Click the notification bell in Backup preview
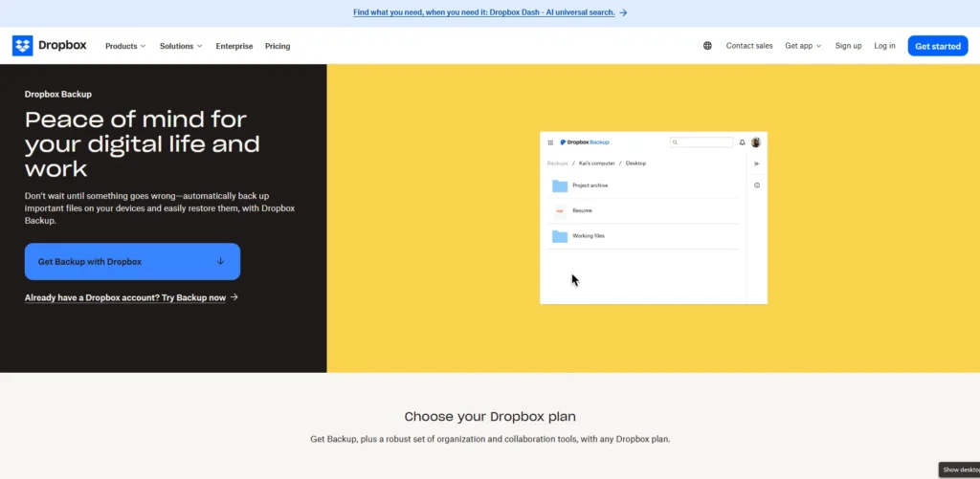The height and width of the screenshot is (479, 980). point(742,142)
